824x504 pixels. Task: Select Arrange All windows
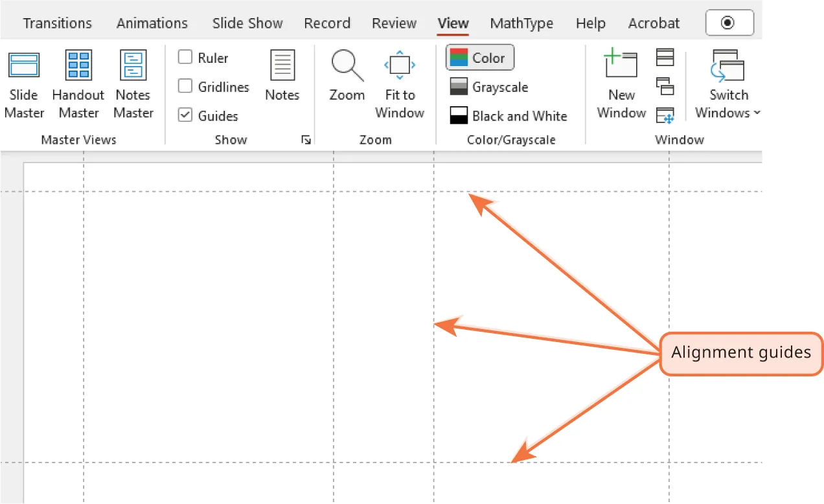pyautogui.click(x=665, y=57)
